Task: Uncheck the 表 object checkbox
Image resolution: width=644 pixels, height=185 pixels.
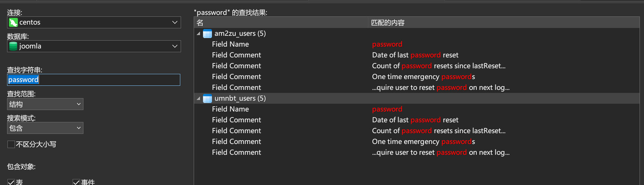Action: tap(11, 182)
